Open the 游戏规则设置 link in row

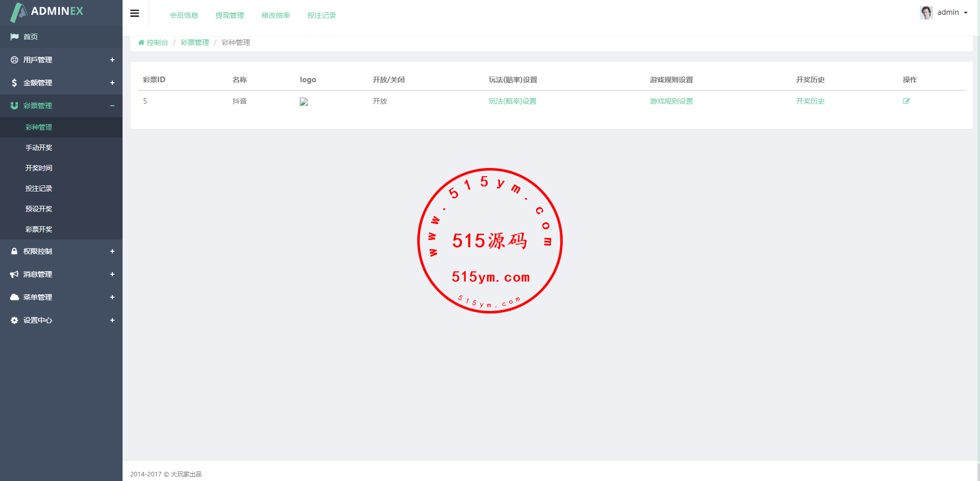tap(671, 101)
